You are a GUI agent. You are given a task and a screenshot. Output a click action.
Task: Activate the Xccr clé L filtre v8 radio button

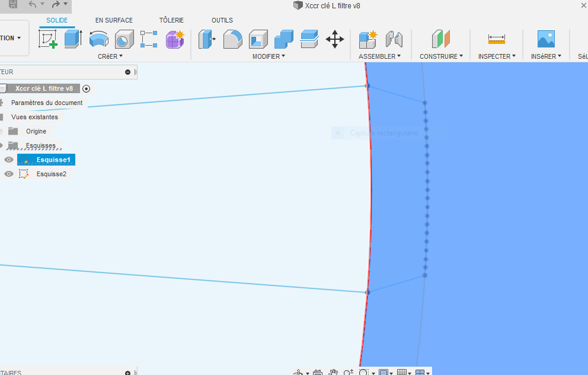[x=87, y=88]
